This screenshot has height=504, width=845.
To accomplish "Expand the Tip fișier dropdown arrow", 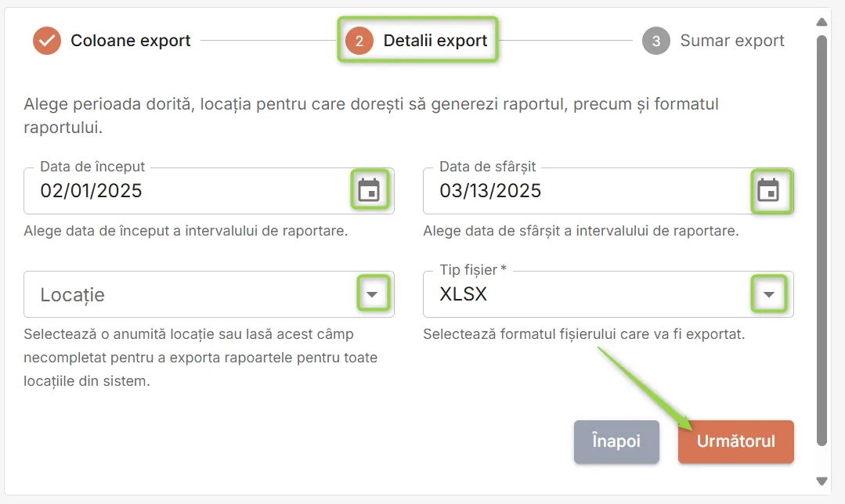I will (x=769, y=294).
